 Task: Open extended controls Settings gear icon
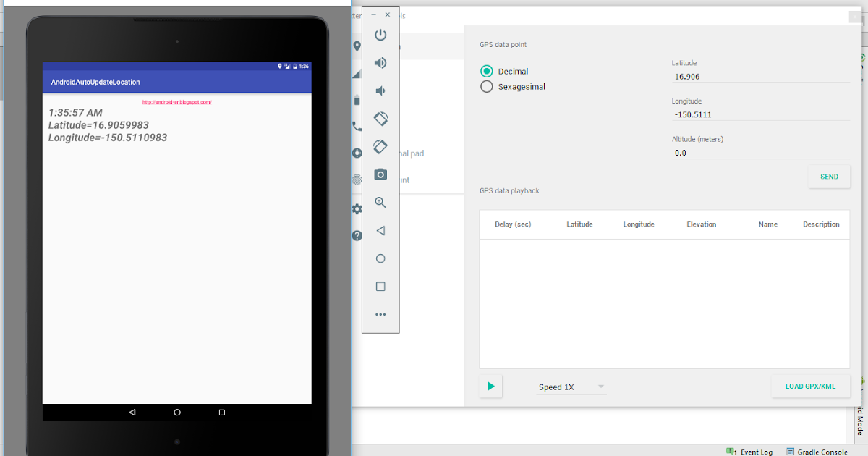(356, 208)
